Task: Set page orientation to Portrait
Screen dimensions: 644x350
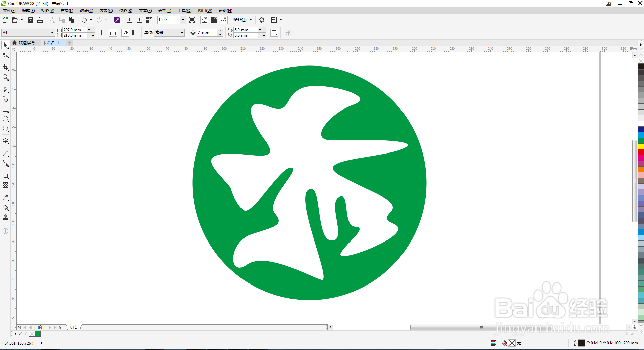Action: 103,33
